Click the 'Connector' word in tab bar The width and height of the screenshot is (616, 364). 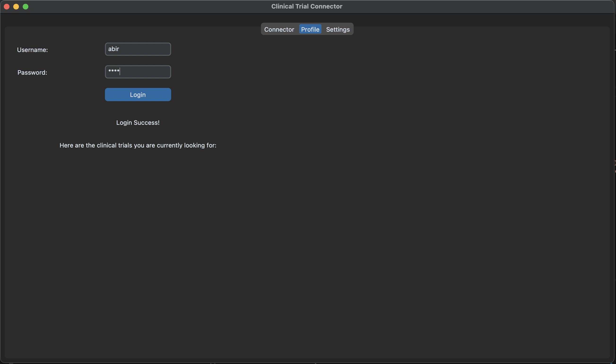coord(279,30)
